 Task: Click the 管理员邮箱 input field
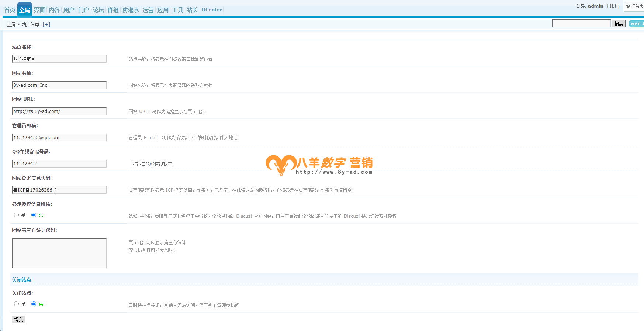[59, 138]
